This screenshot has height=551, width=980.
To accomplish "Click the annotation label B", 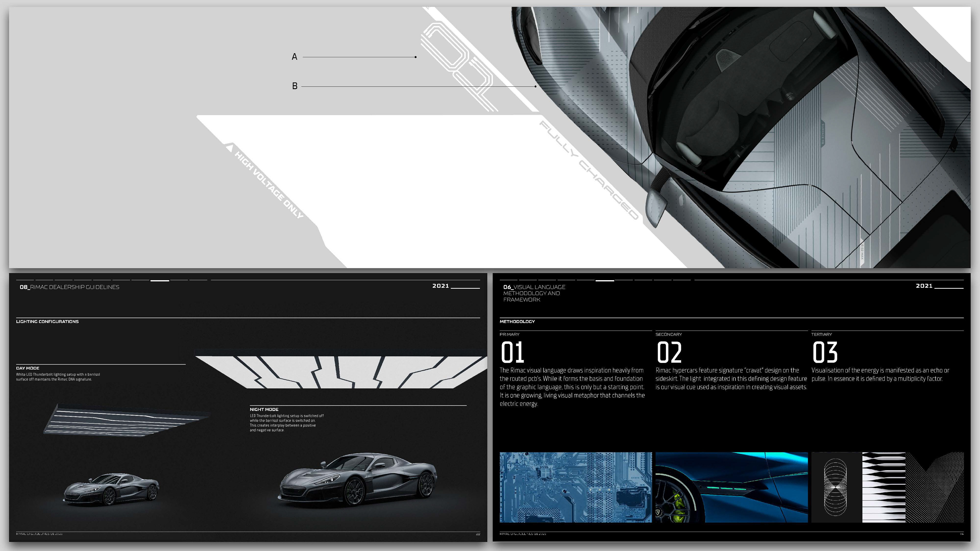I will pos(295,86).
